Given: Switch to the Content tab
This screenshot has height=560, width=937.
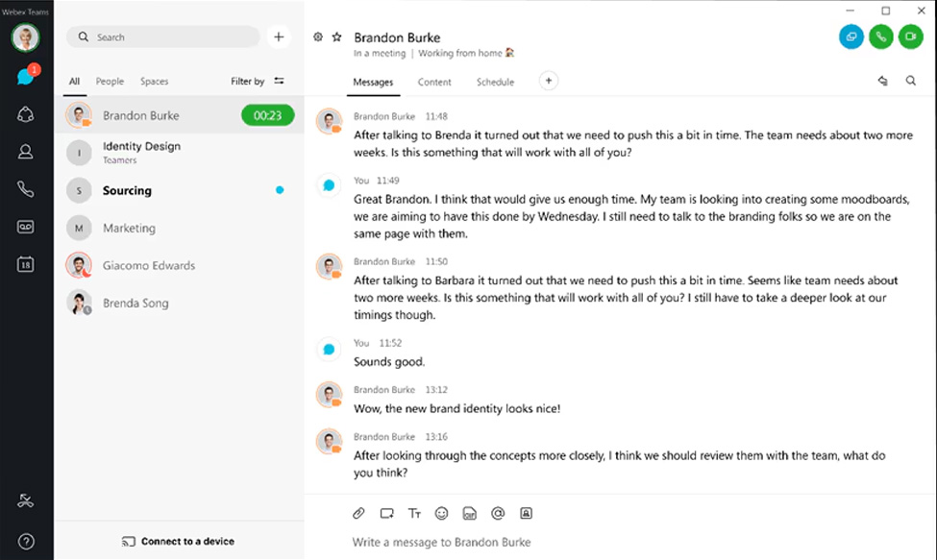Looking at the screenshot, I should click(434, 83).
